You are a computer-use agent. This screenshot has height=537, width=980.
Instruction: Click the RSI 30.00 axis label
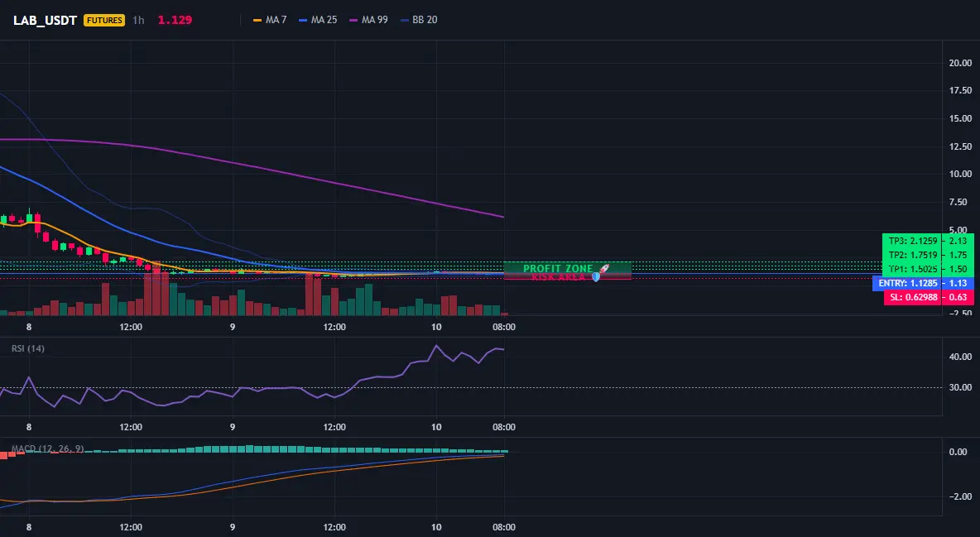[x=960, y=387]
